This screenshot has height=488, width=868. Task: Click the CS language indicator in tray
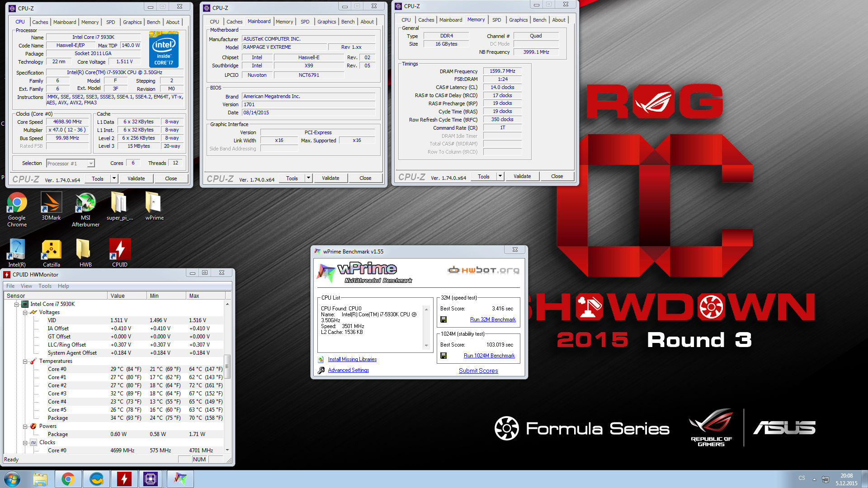click(802, 478)
